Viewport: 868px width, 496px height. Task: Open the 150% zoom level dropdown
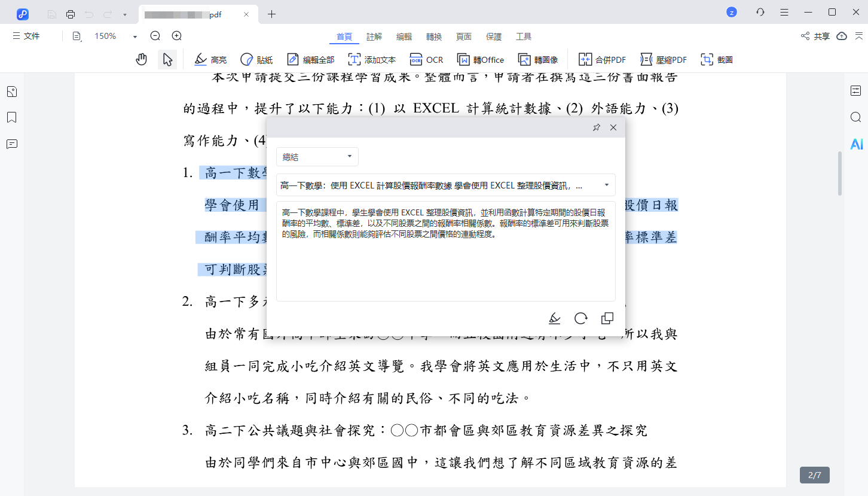coord(135,36)
